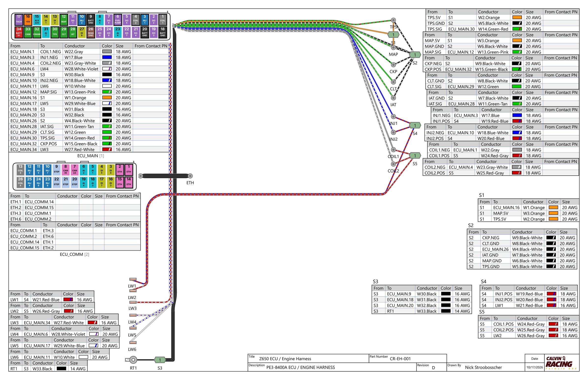Click pin 6 FUEL PUMP cell
The width and height of the screenshot is (588, 380).
(x=118, y=20)
